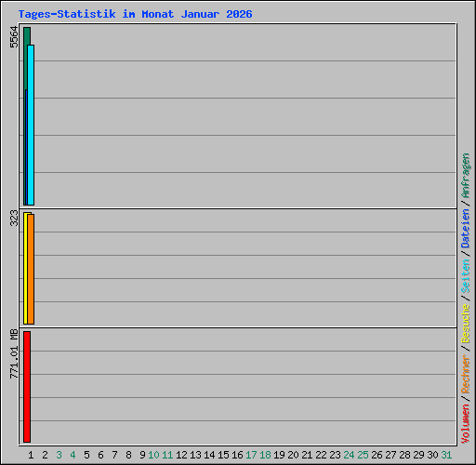Click the Anfragen legend label
This screenshot has width=476, height=465.
(466, 176)
